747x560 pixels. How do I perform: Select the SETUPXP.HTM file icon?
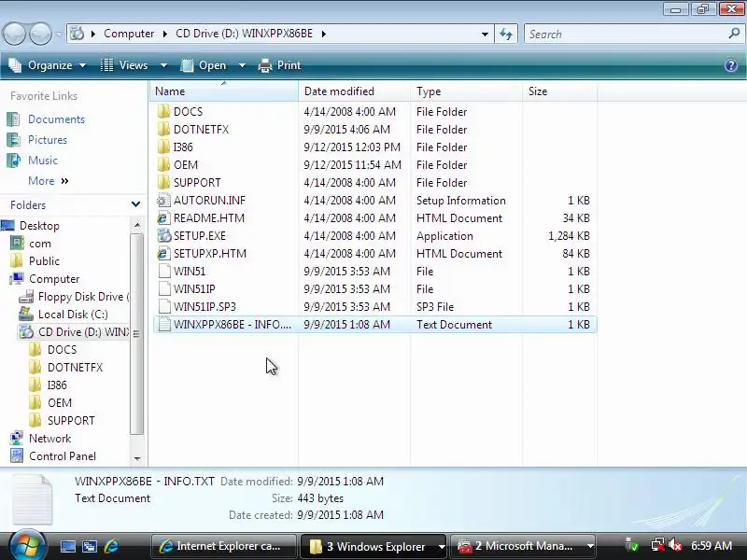(163, 253)
